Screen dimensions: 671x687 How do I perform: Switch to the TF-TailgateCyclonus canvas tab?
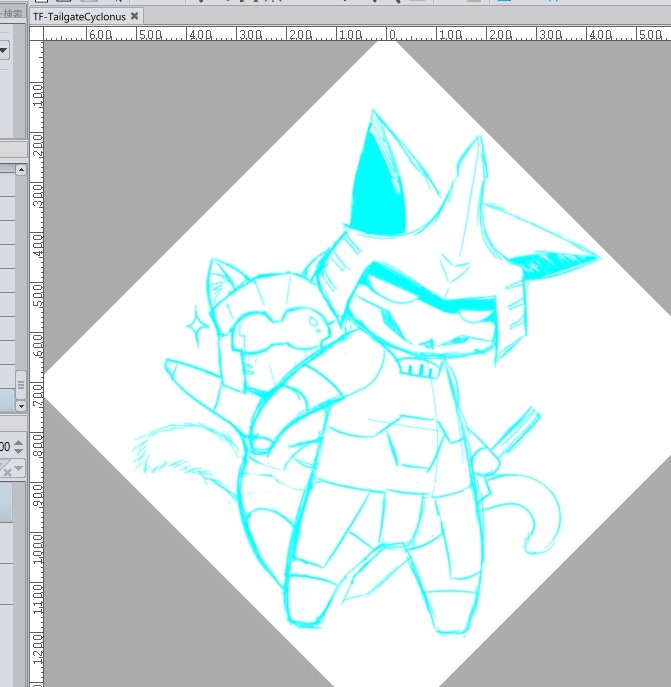[x=86, y=17]
